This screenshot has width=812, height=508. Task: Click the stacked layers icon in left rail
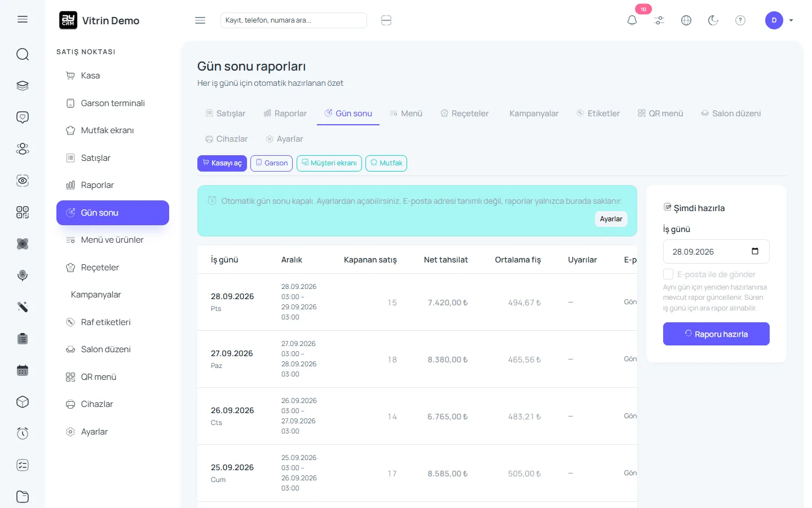(23, 86)
